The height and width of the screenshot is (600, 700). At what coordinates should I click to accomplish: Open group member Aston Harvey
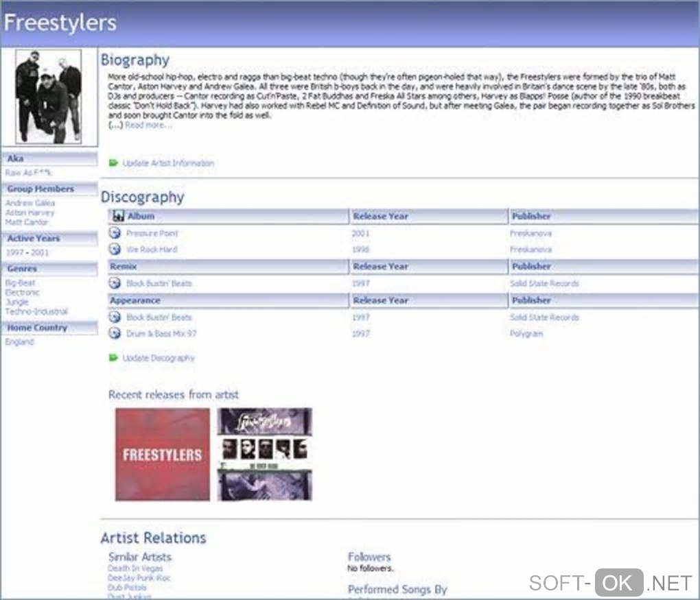[x=30, y=213]
